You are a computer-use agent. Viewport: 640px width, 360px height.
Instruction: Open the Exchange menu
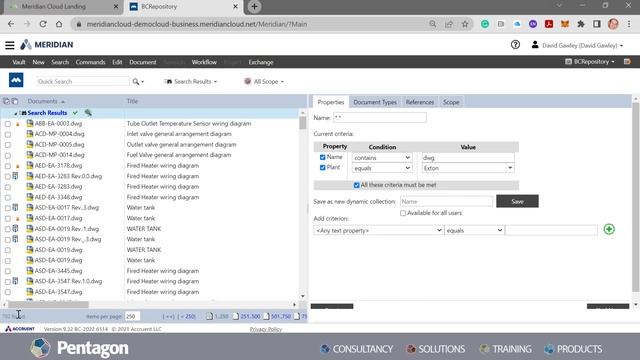[261, 62]
